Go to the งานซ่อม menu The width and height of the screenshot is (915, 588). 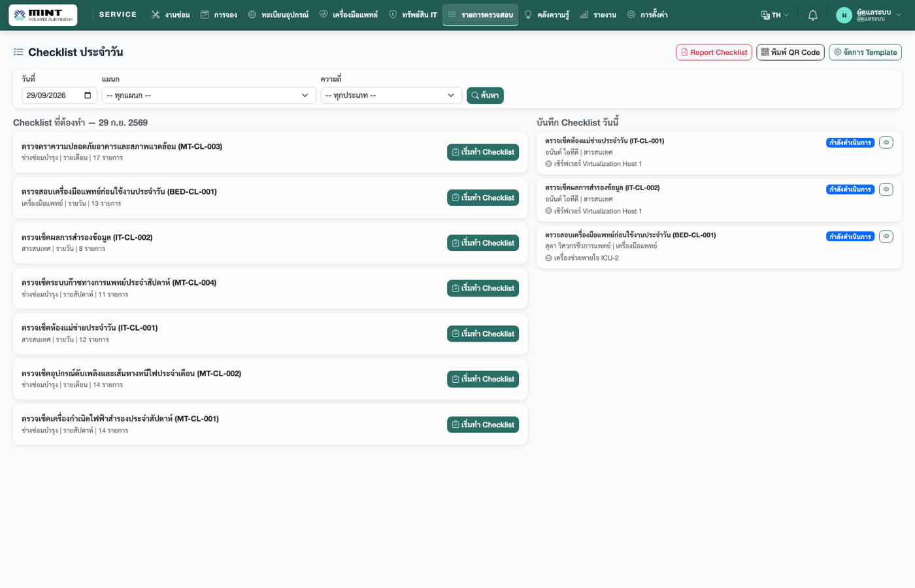coord(171,15)
